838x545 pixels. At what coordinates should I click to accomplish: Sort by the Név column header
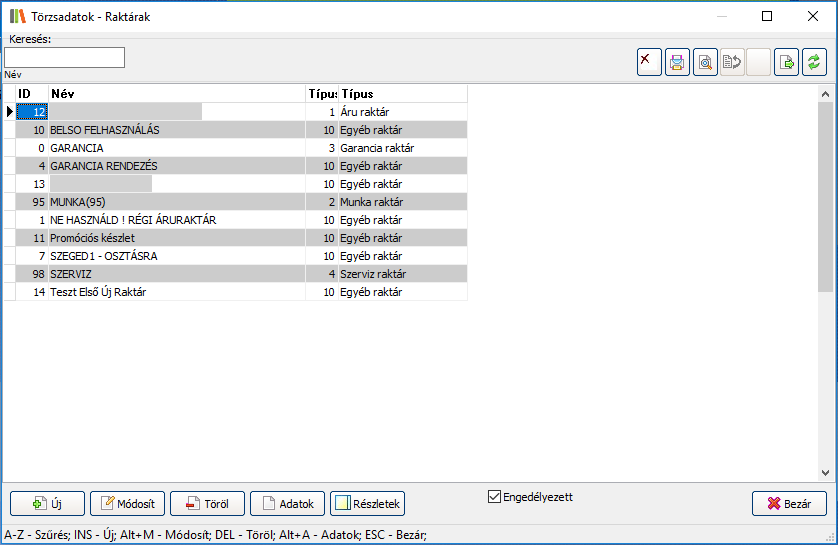pos(176,94)
